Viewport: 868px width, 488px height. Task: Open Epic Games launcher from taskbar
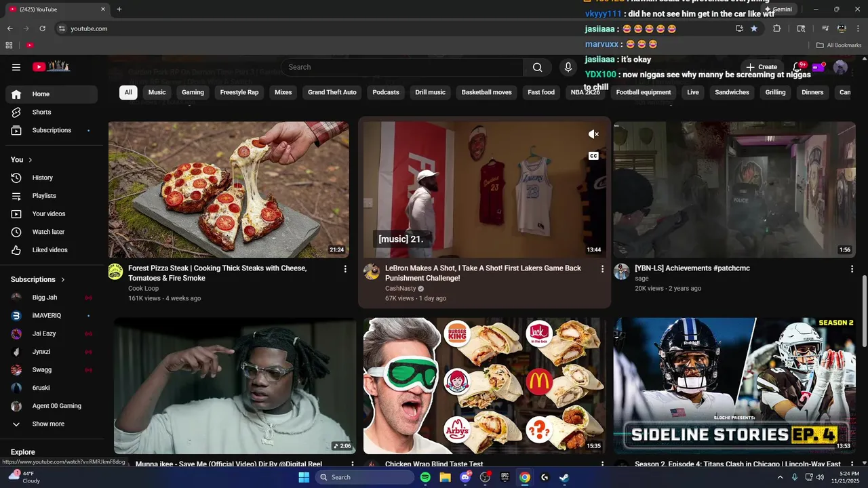[x=505, y=477]
